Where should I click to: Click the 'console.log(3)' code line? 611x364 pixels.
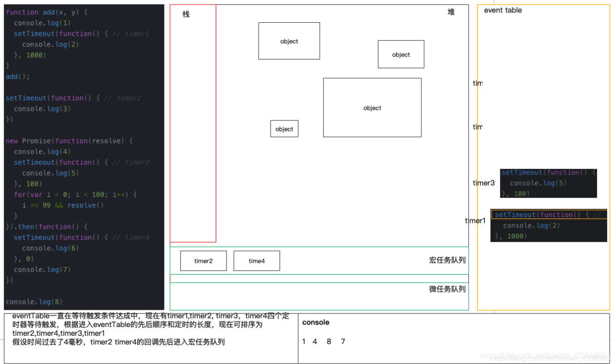(42, 109)
